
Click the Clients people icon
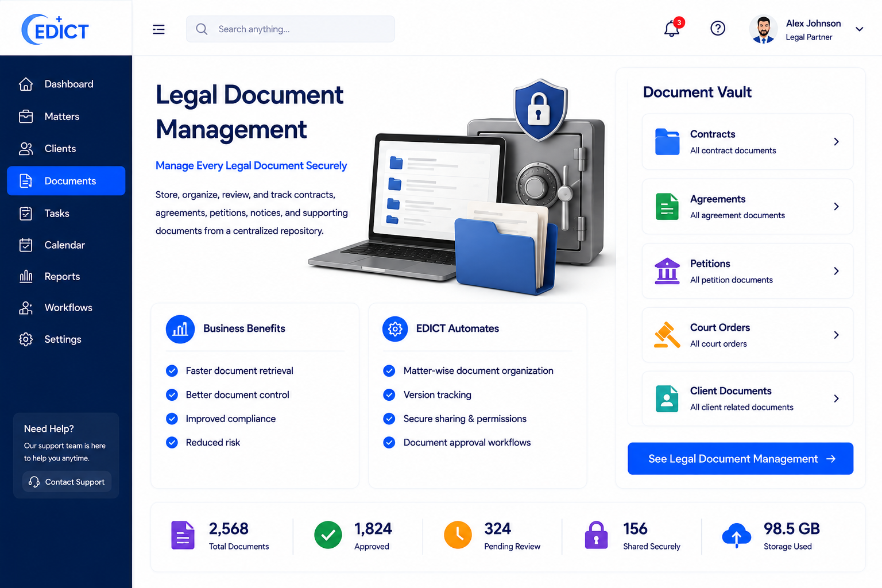tap(26, 149)
